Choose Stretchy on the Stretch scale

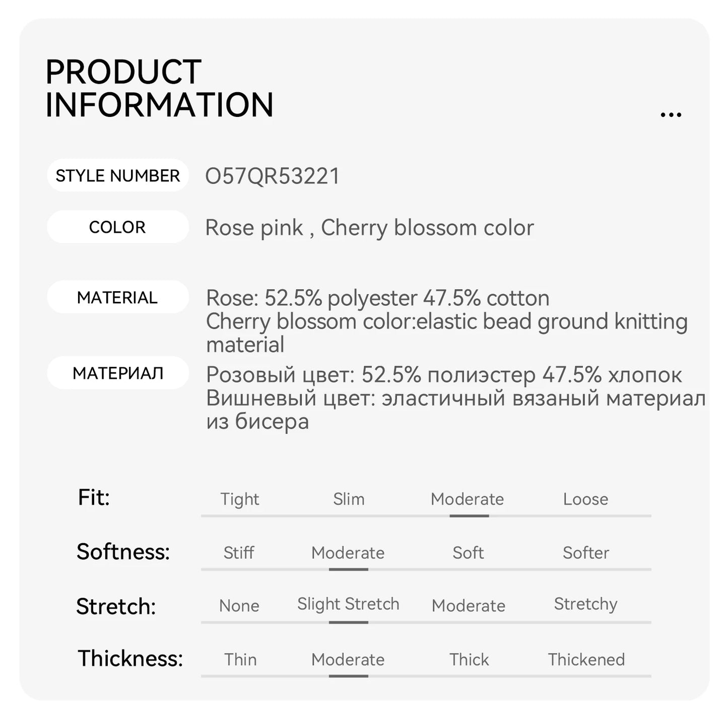pyautogui.click(x=585, y=604)
